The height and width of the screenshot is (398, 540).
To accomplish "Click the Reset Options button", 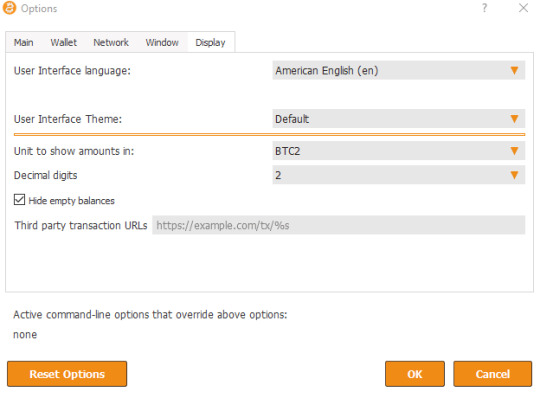I will (67, 374).
